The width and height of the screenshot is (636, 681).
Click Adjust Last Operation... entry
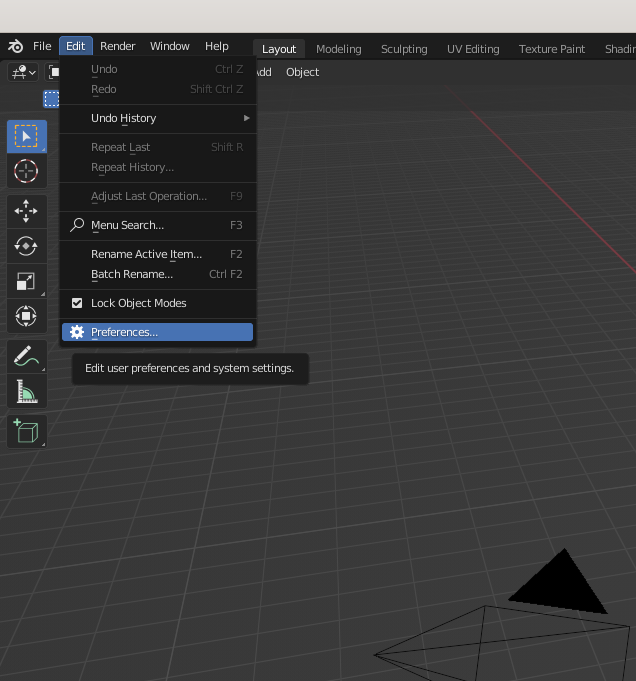click(x=158, y=196)
